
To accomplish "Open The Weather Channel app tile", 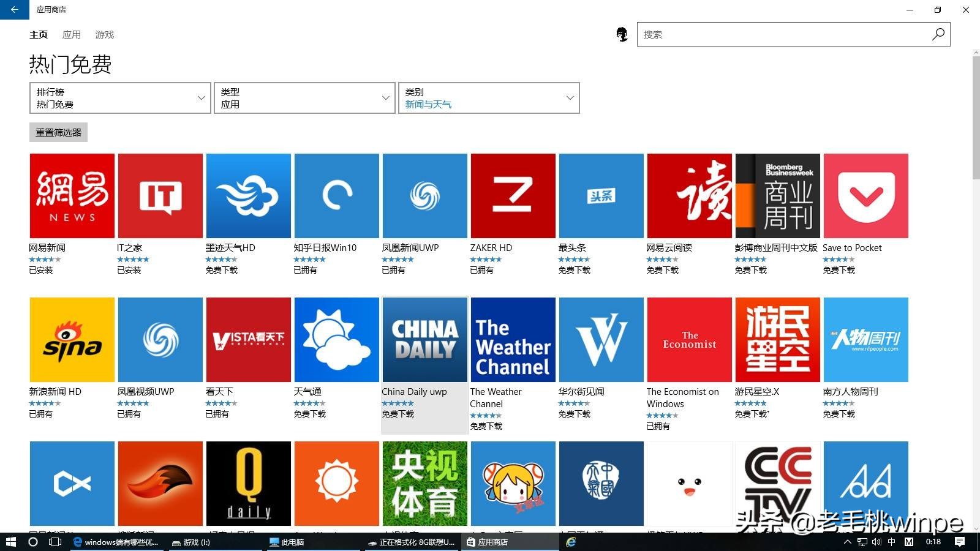I will tap(513, 339).
